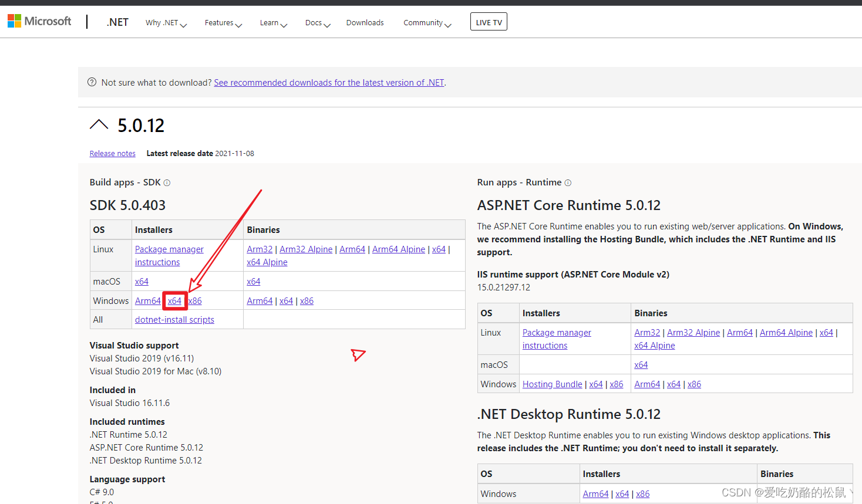Download SDK Linux Arm64 binary
Image resolution: width=862 pixels, height=504 pixels.
tap(352, 249)
